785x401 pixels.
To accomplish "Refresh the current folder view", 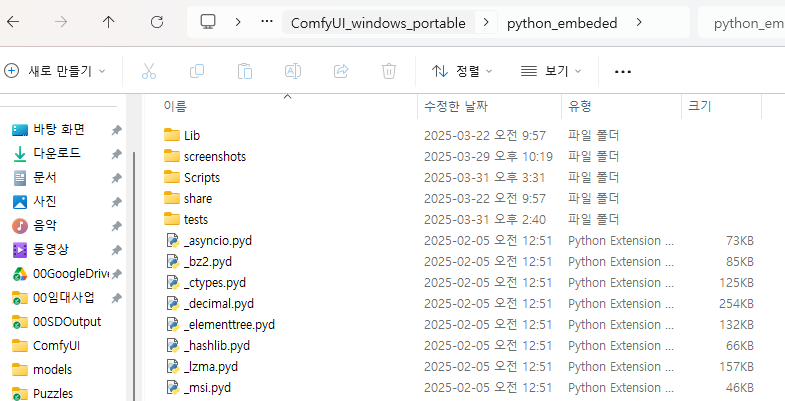I will point(157,22).
